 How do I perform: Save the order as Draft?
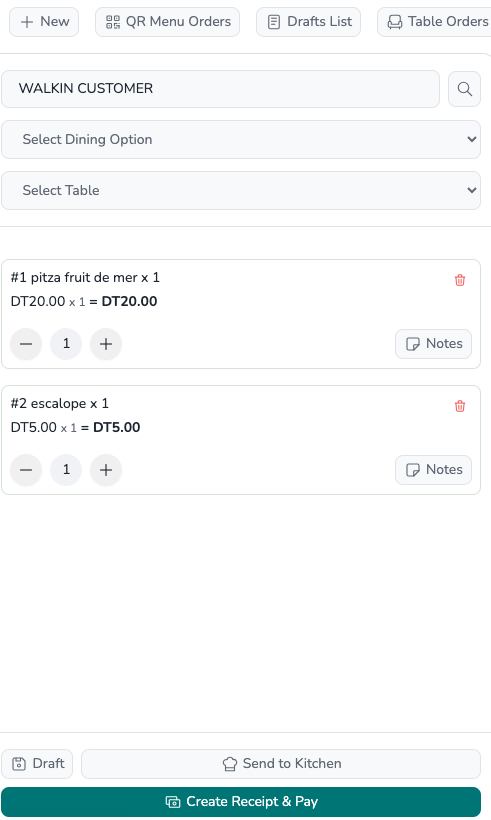click(37, 764)
